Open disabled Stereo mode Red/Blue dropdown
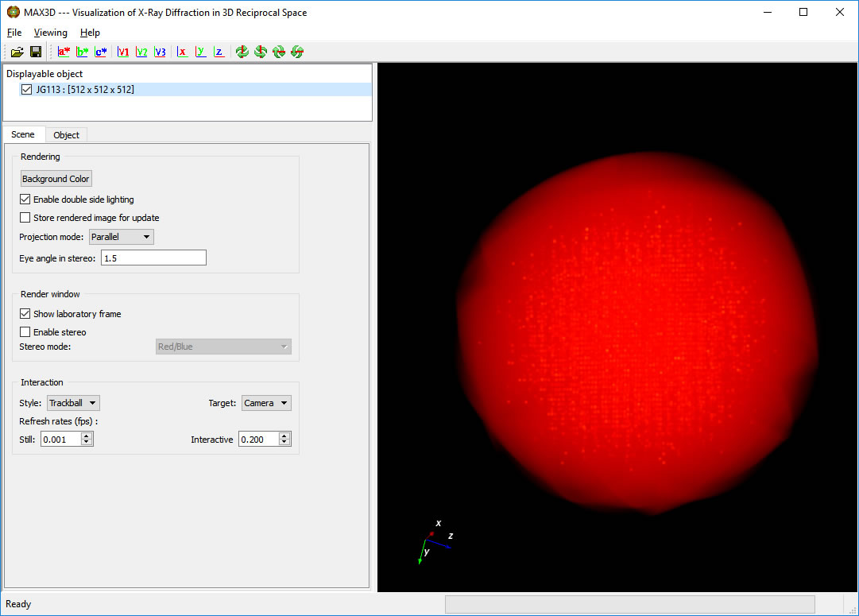The width and height of the screenshot is (859, 616). 223,347
